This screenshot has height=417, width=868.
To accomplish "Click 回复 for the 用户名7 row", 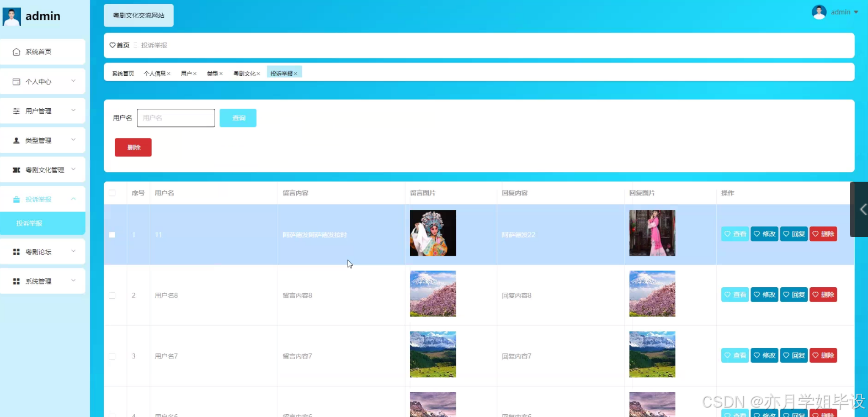I will [794, 356].
